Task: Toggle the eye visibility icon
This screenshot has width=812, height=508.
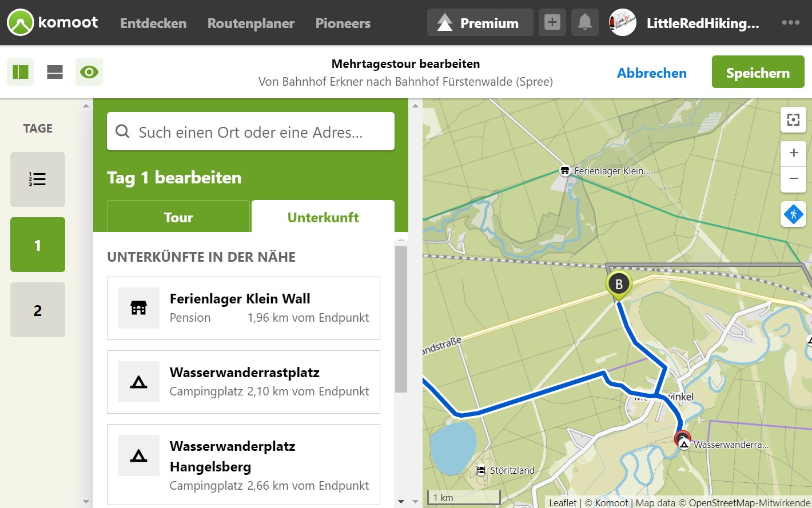Action: pyautogui.click(x=89, y=72)
